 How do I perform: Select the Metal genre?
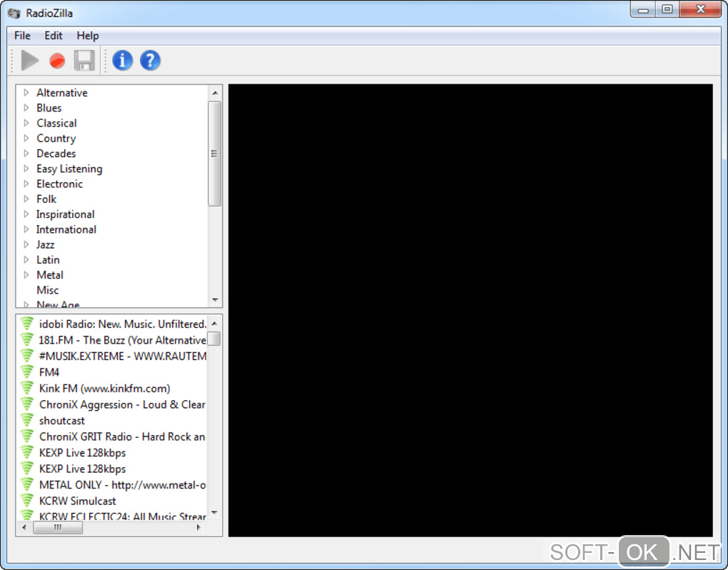tap(50, 274)
